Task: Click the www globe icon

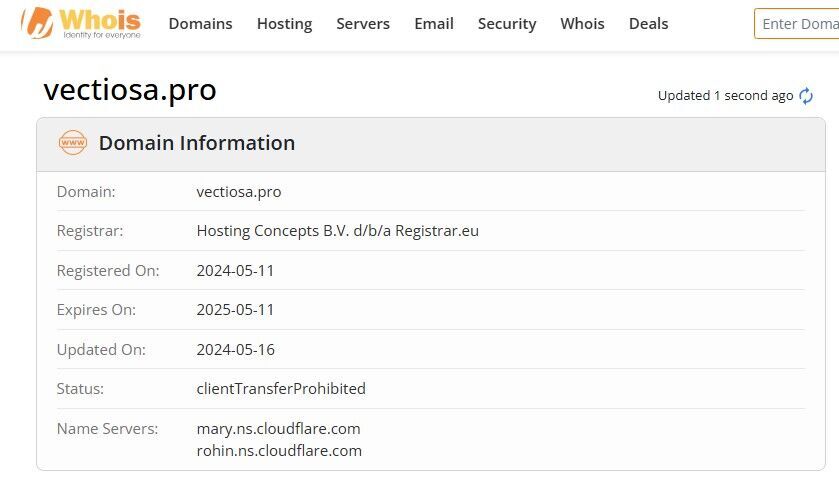Action: point(73,143)
